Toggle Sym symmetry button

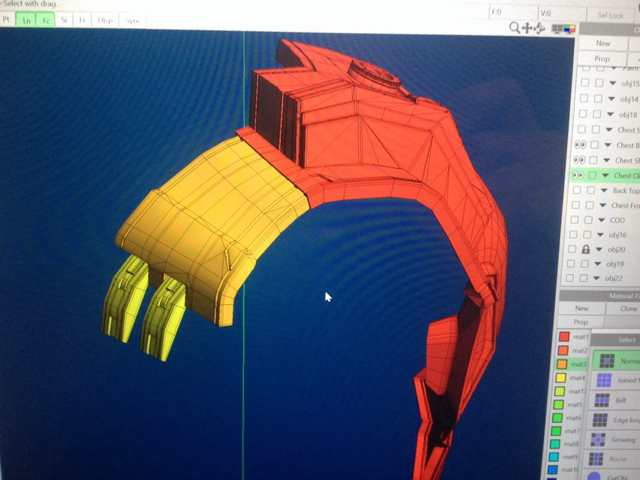[132, 20]
